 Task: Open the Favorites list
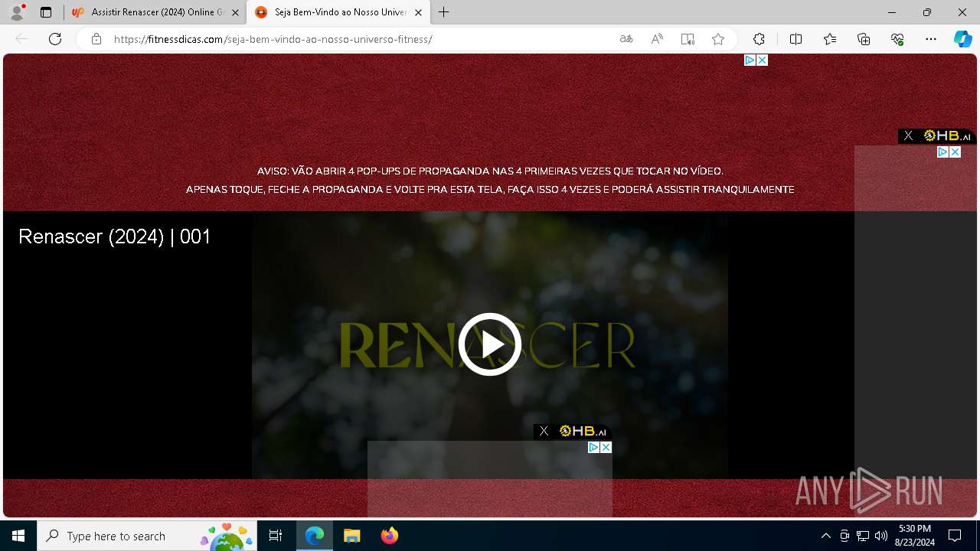830,39
